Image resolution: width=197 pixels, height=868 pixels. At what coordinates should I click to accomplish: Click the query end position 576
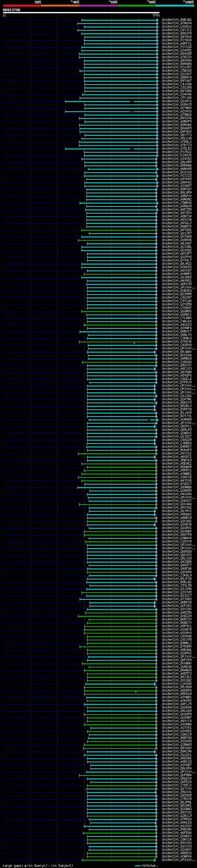pos(155,15)
